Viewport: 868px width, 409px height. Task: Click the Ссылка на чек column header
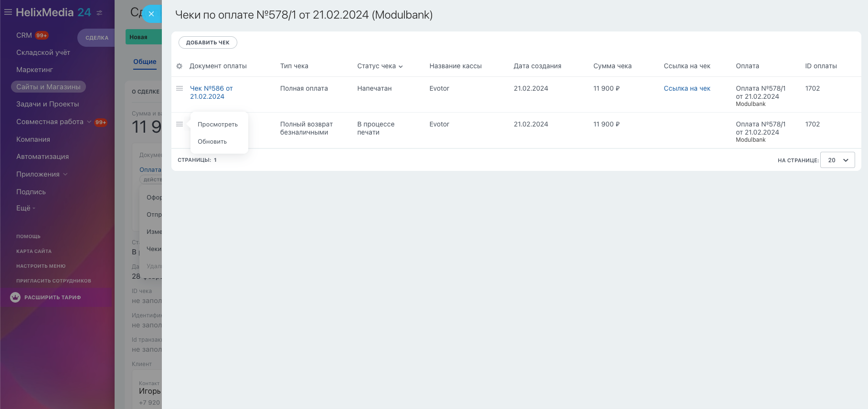click(687, 66)
